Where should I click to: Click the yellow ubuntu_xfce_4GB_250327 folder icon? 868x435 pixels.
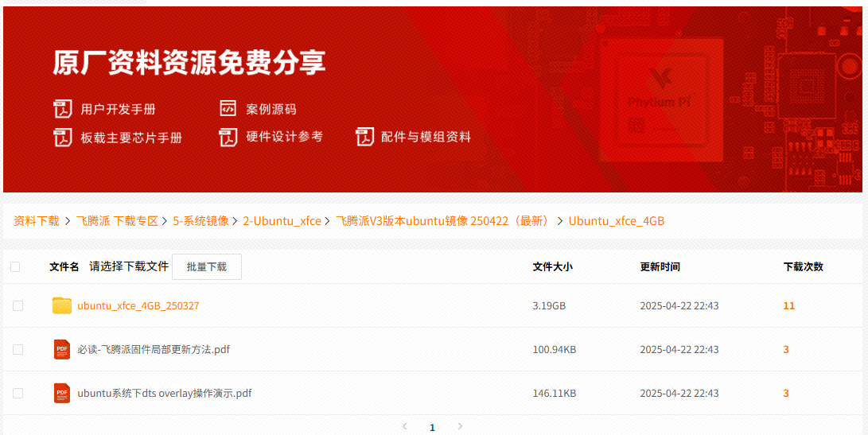[62, 306]
